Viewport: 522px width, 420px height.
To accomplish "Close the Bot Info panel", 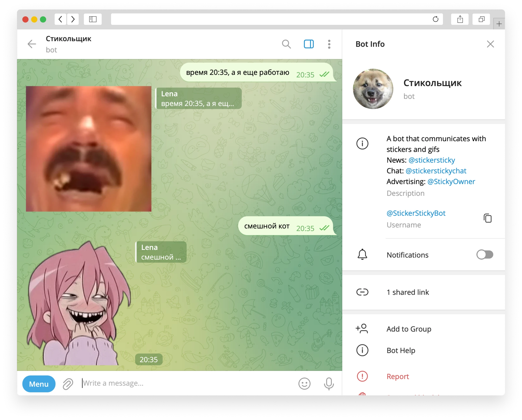I will 490,44.
